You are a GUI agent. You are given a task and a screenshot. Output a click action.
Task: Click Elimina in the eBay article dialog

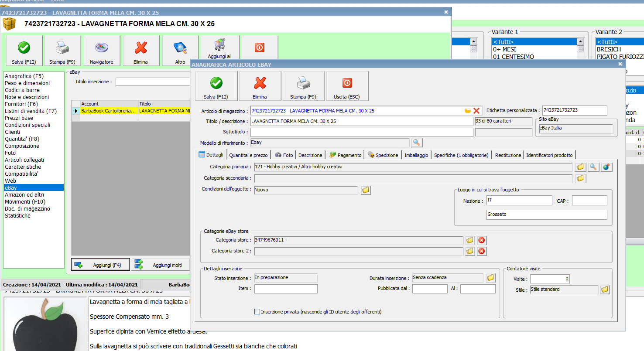pyautogui.click(x=260, y=86)
